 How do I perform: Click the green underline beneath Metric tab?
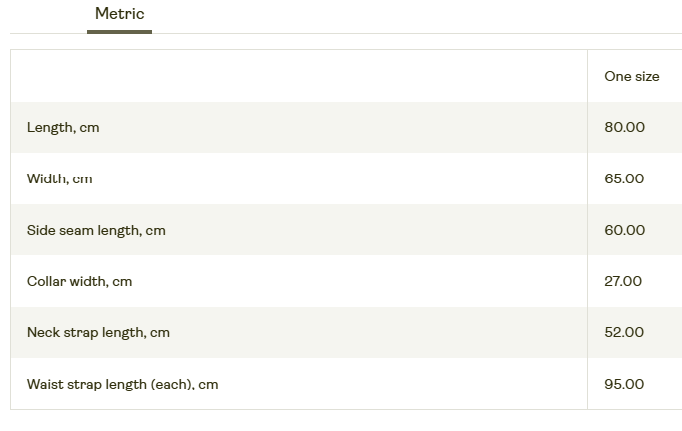(x=119, y=31)
